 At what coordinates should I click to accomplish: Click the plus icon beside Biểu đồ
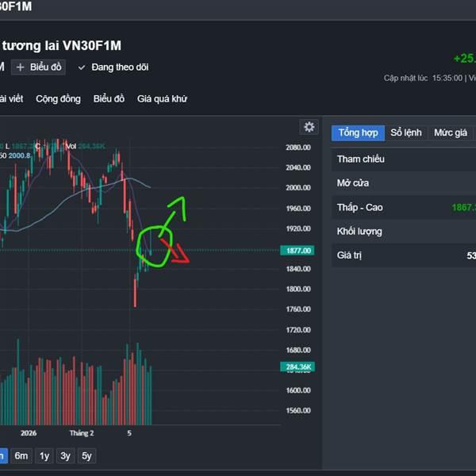(21, 67)
